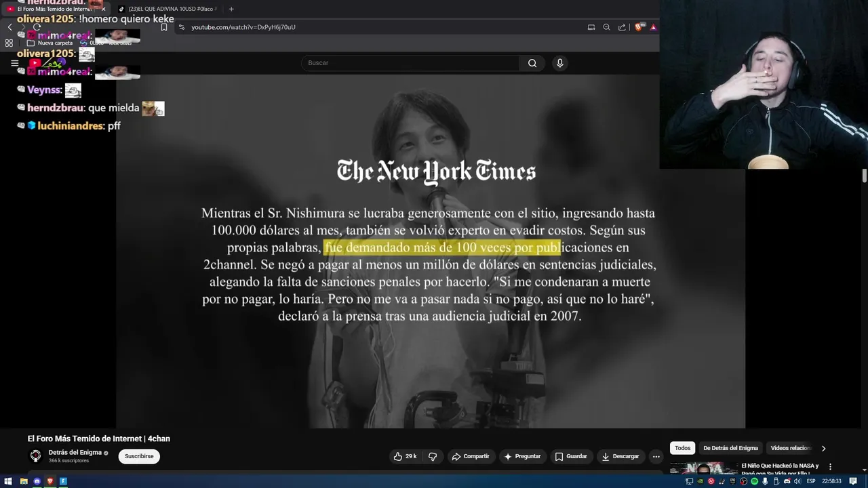
Task: Open the Brave Shields lion icon
Action: [639, 27]
